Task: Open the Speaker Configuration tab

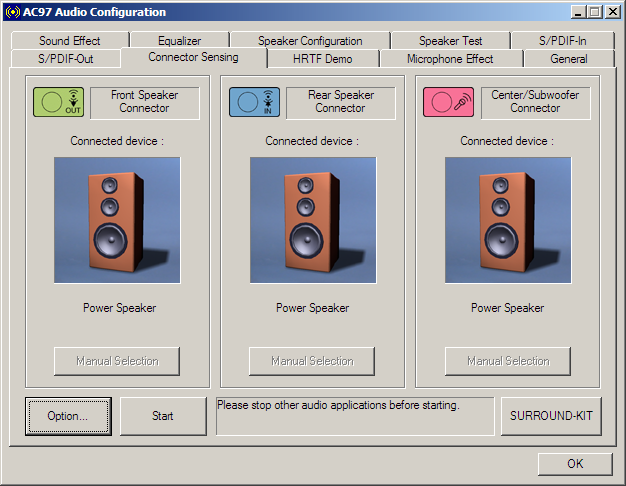Action: pos(310,41)
